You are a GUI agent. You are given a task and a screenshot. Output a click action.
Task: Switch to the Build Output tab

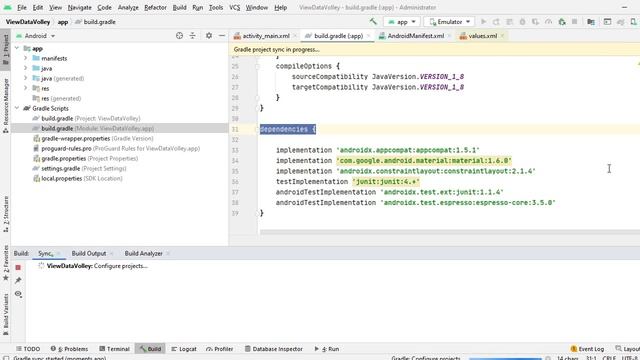pyautogui.click(x=89, y=253)
